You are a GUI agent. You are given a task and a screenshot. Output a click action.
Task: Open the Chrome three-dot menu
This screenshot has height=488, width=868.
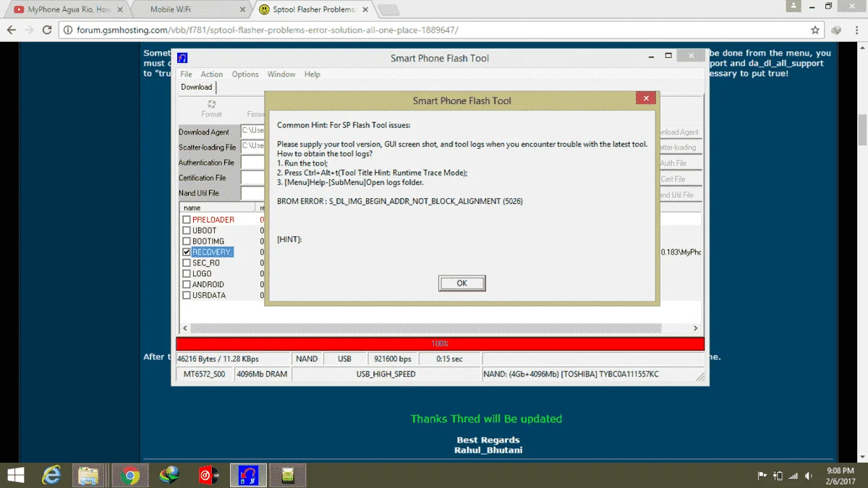(856, 30)
